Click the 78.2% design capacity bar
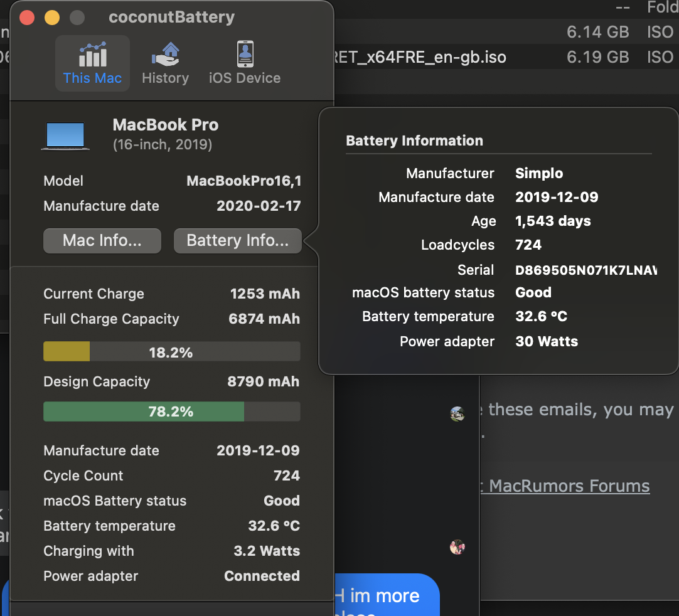Viewport: 679px width, 616px height. click(171, 412)
